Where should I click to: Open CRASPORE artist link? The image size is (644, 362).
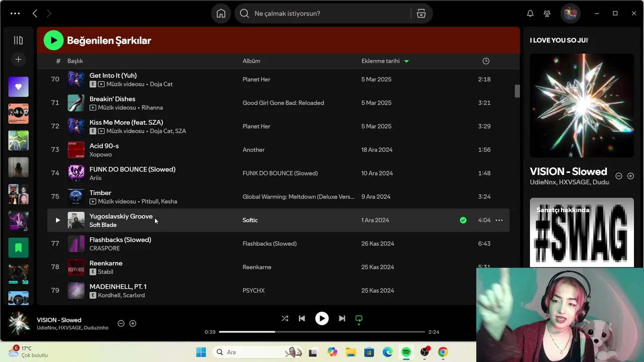pos(105,248)
